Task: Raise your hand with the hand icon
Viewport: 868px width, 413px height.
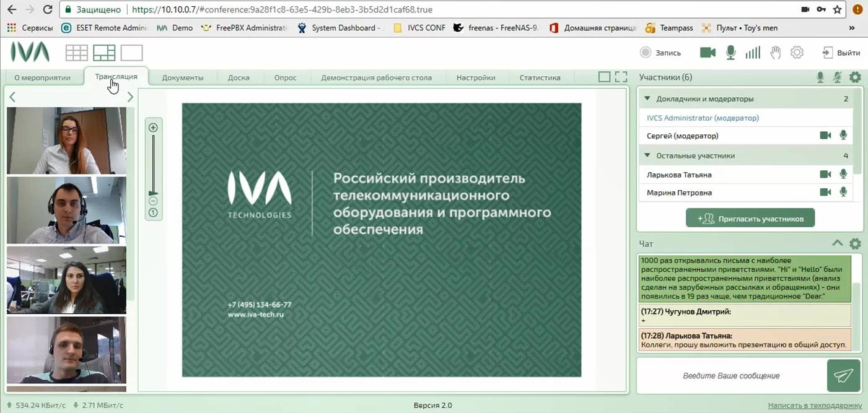Action: point(775,53)
